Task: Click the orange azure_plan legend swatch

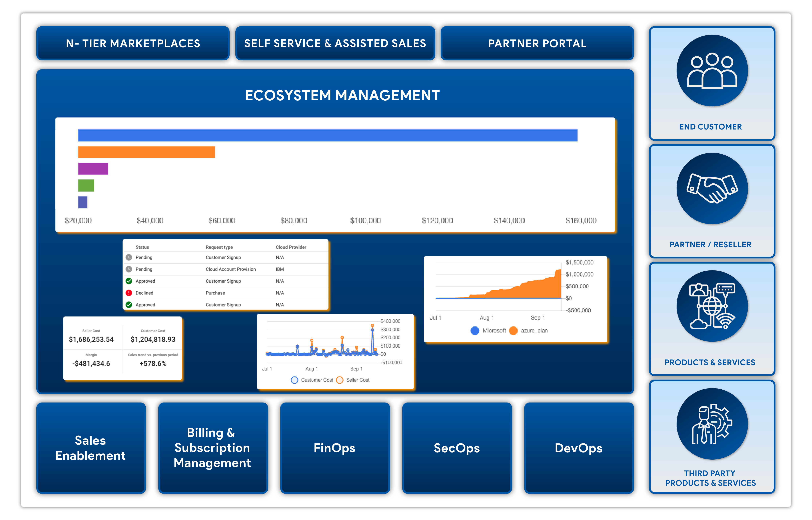Action: [x=513, y=331]
